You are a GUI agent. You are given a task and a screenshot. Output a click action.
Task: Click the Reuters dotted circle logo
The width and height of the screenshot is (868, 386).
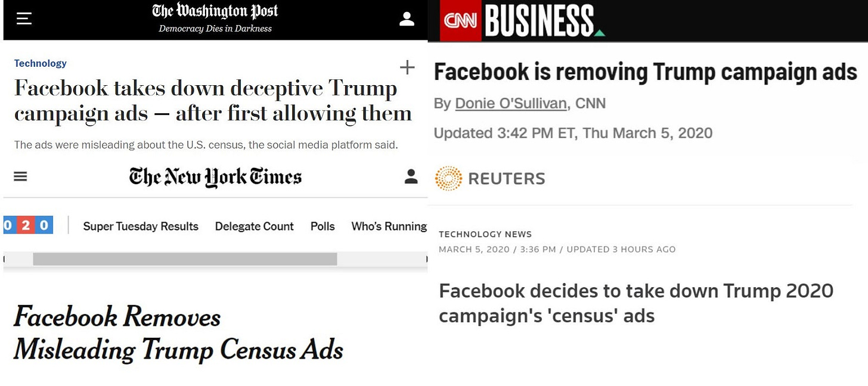(x=449, y=178)
